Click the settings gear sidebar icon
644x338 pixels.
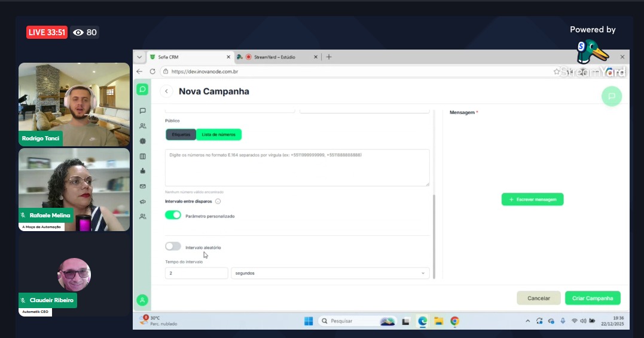coord(142,141)
